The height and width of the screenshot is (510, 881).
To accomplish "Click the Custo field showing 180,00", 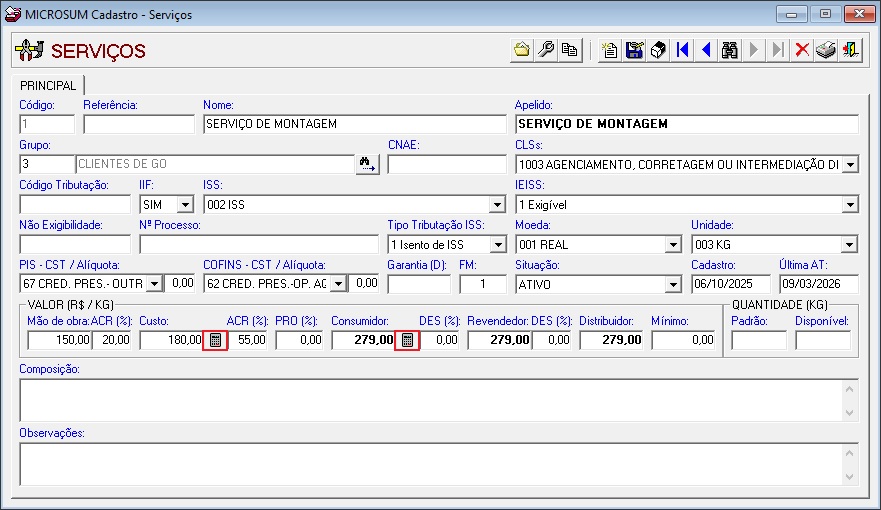I will (x=171, y=340).
